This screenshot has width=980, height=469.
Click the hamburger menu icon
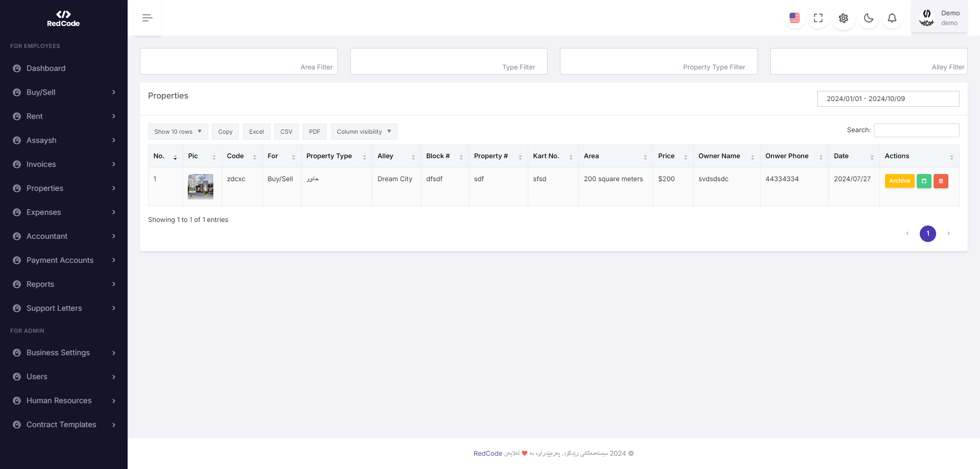(148, 18)
